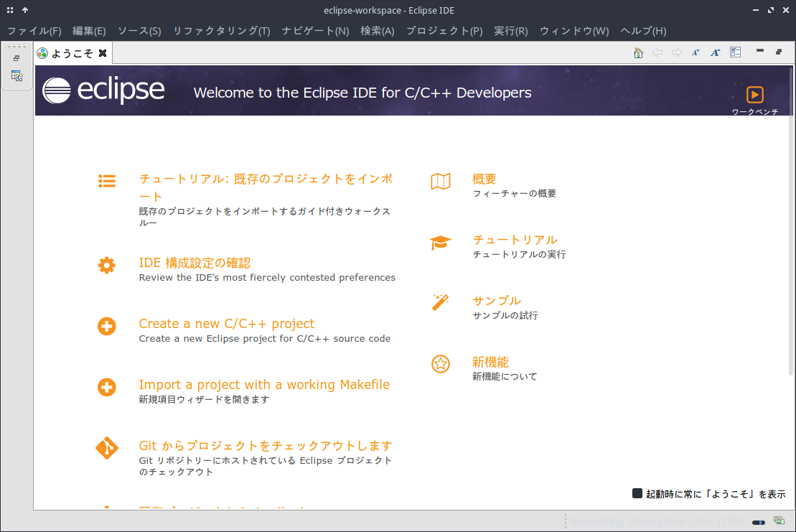
Task: Open the ナビゲート(N) menu
Action: pos(315,31)
